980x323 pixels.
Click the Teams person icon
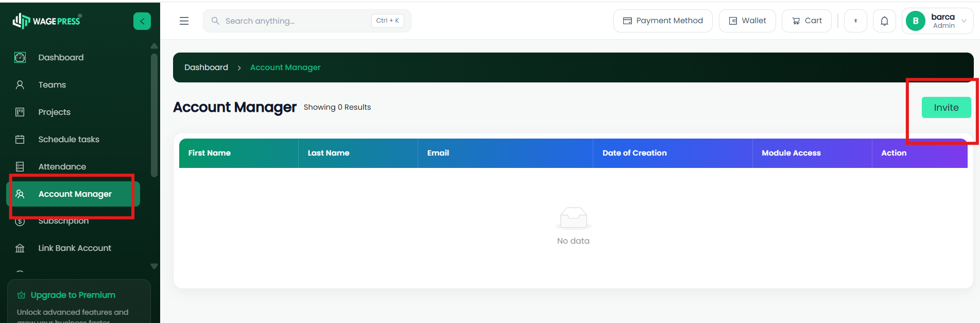pyautogui.click(x=20, y=84)
